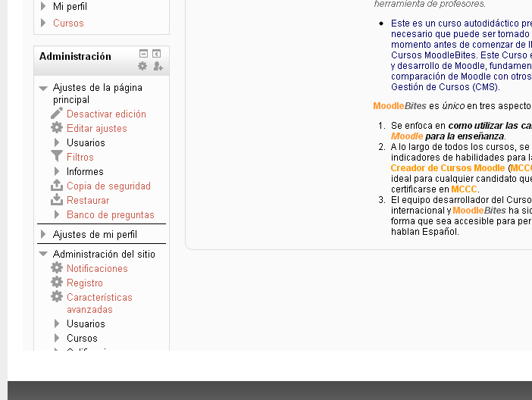Viewport: 532px width, 400px height.
Task: Hide the Administración block with the minus icon
Action: tap(143, 54)
